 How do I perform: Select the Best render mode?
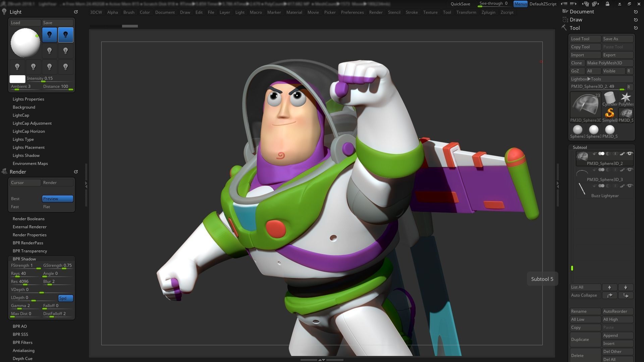(25, 199)
